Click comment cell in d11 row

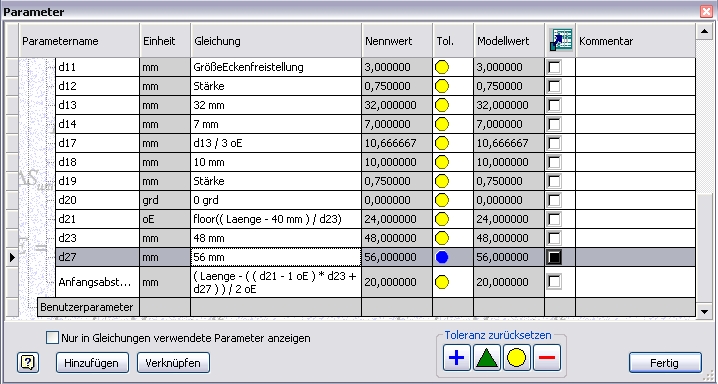pos(636,67)
